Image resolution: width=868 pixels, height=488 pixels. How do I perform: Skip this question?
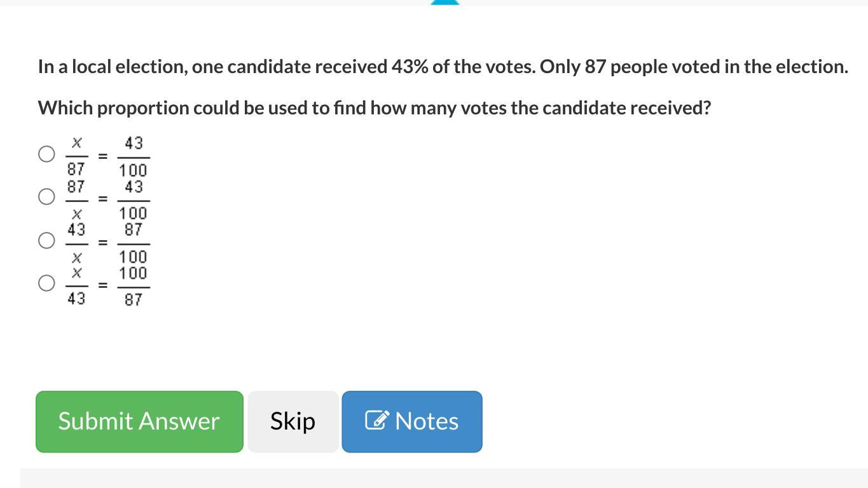point(293,421)
